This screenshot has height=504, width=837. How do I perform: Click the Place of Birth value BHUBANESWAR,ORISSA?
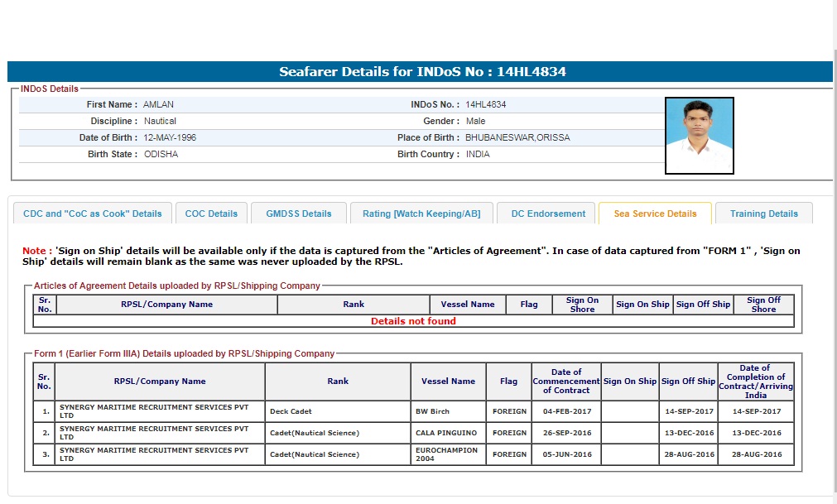tap(517, 137)
